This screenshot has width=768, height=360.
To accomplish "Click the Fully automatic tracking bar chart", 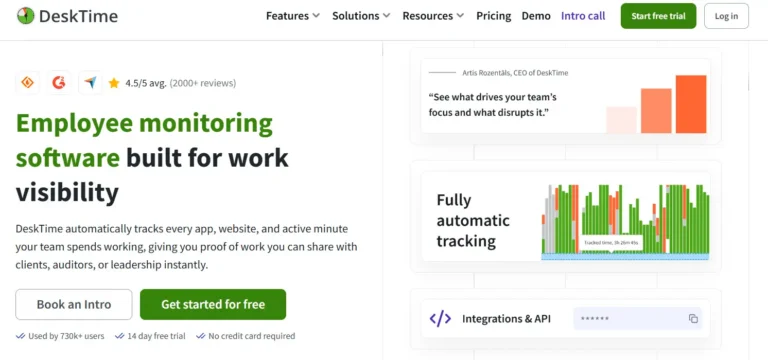I will point(625,222).
